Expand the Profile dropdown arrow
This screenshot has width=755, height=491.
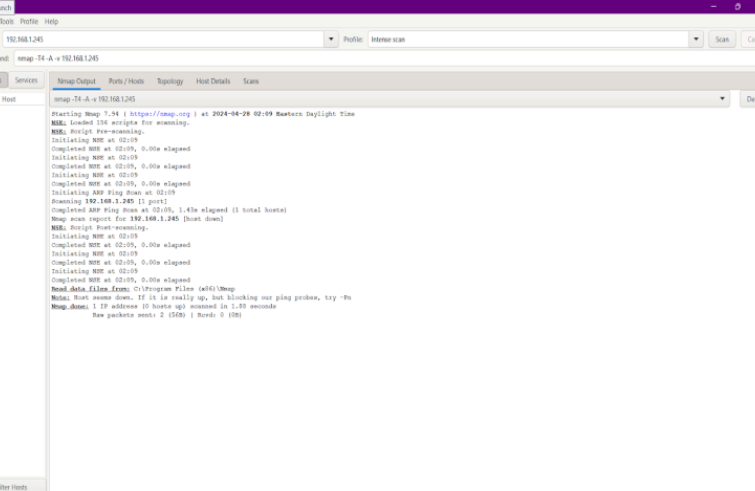pyautogui.click(x=696, y=39)
